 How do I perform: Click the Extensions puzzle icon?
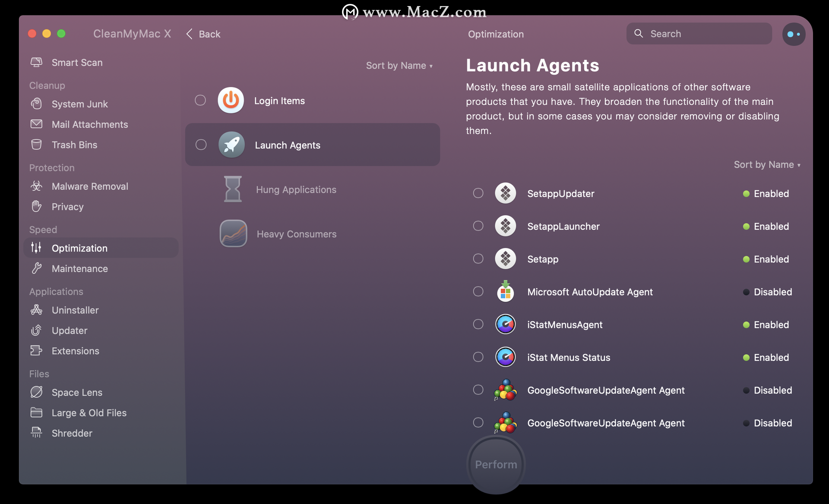click(37, 350)
